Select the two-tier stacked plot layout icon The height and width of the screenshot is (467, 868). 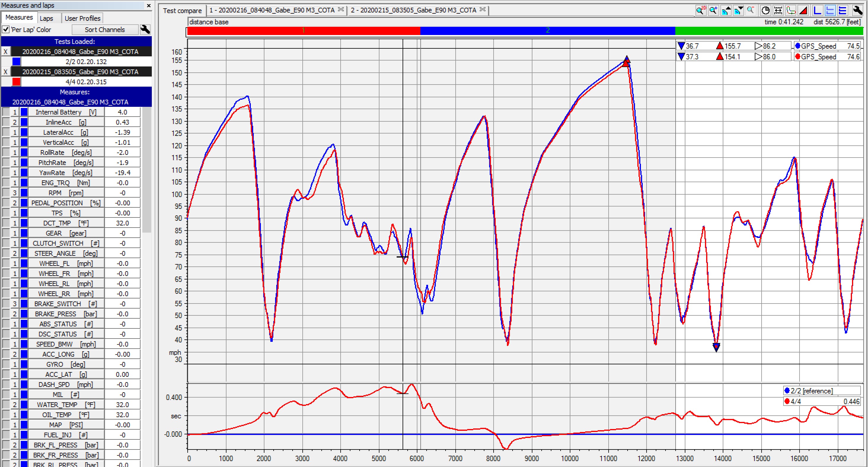[830, 10]
